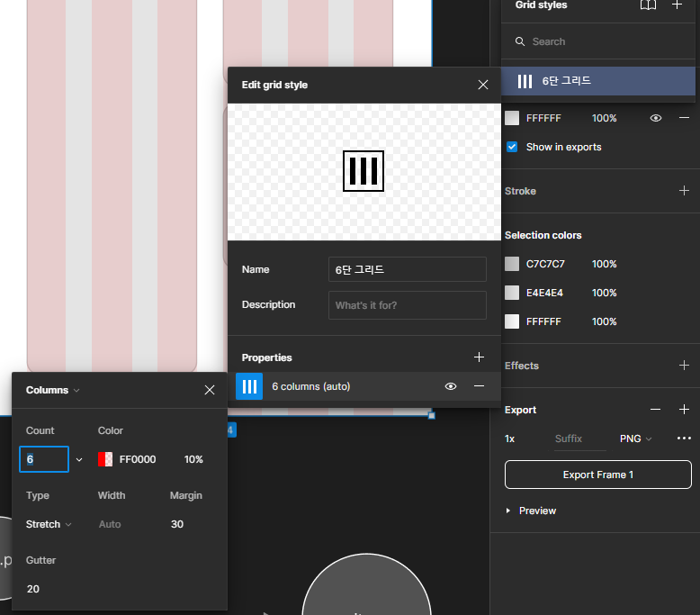Click the grid style preview thumbnail
Screen dimensions: 700x615
pyautogui.click(x=363, y=171)
